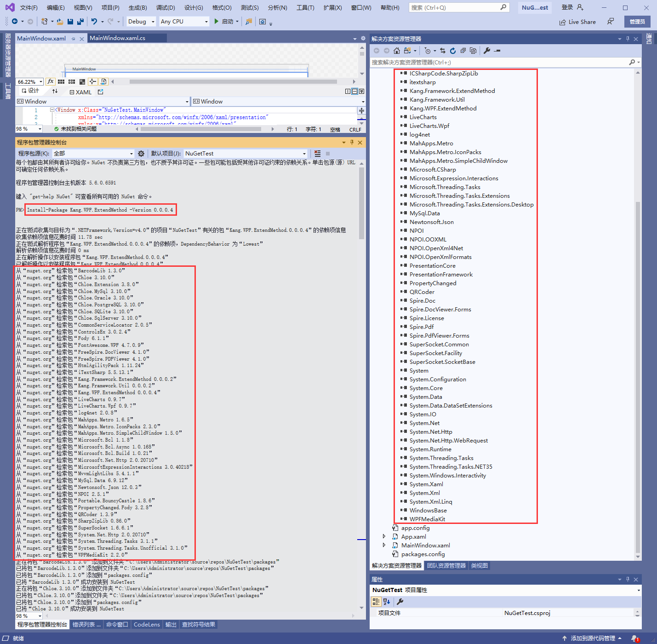
Task: Open Properties wrench in Solution Explorer toolbar
Action: coord(487,51)
